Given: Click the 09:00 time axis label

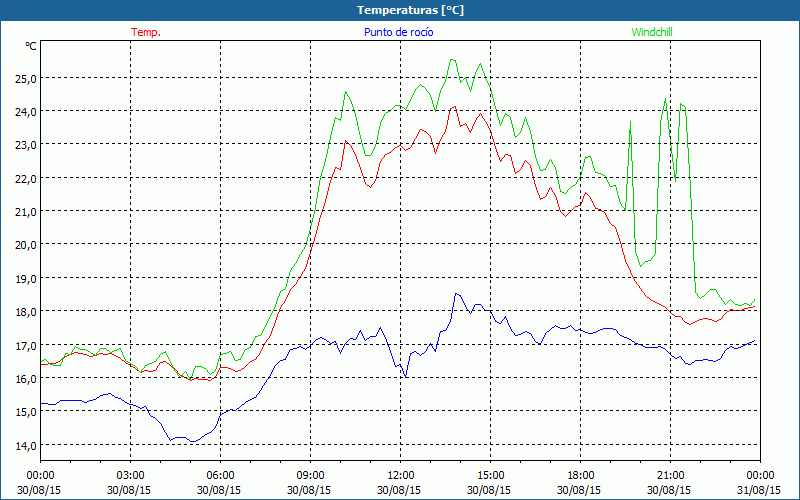Looking at the screenshot, I should point(311,476).
